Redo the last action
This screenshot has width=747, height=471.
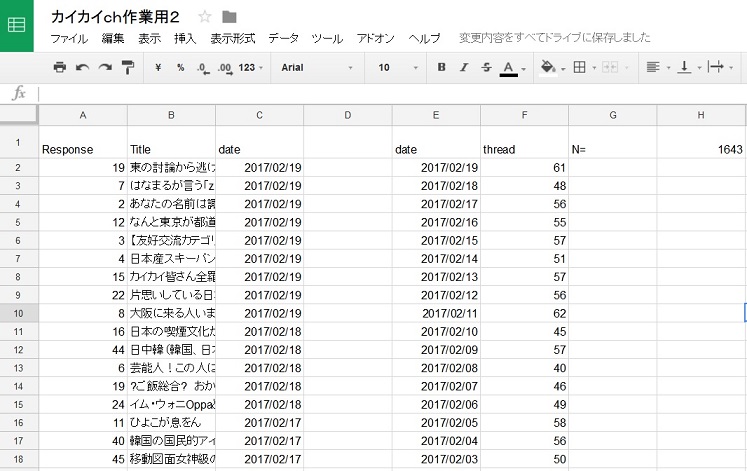tap(104, 67)
